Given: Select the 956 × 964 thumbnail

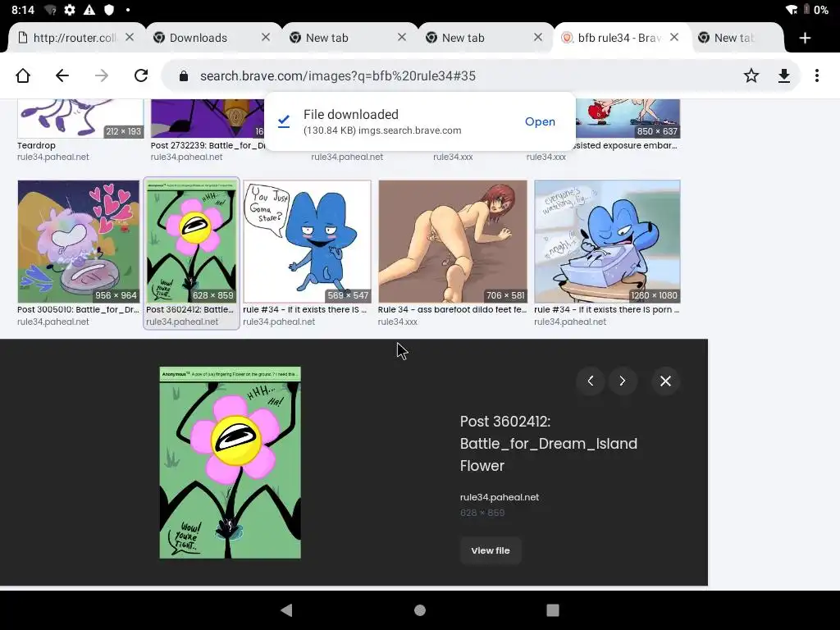Looking at the screenshot, I should [x=78, y=242].
